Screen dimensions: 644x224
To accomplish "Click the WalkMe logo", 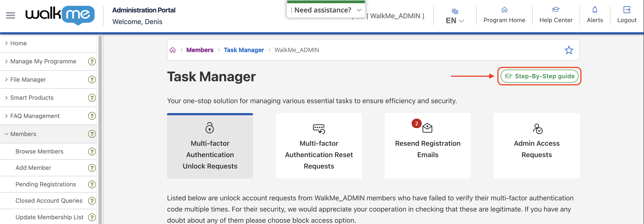I will click(x=60, y=15).
